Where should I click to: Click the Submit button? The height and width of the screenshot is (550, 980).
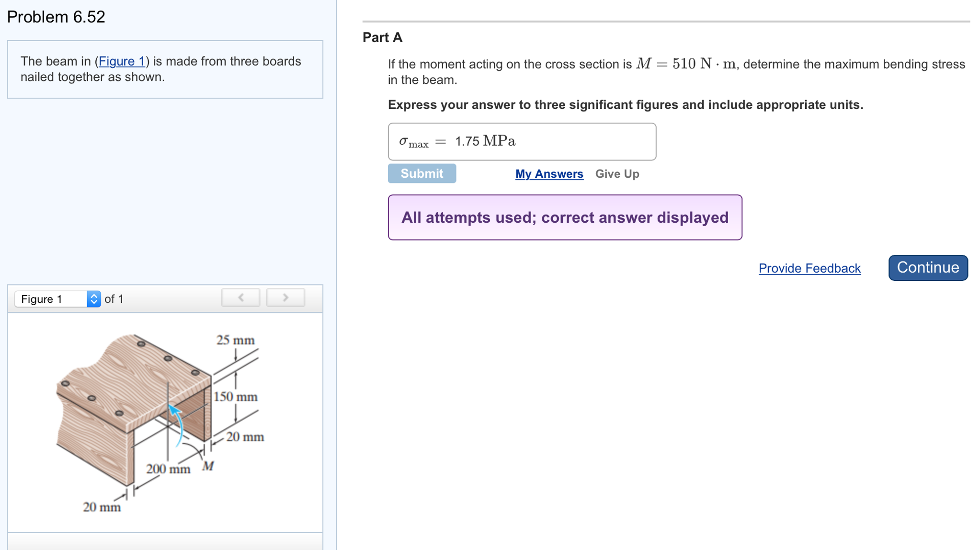click(x=422, y=173)
